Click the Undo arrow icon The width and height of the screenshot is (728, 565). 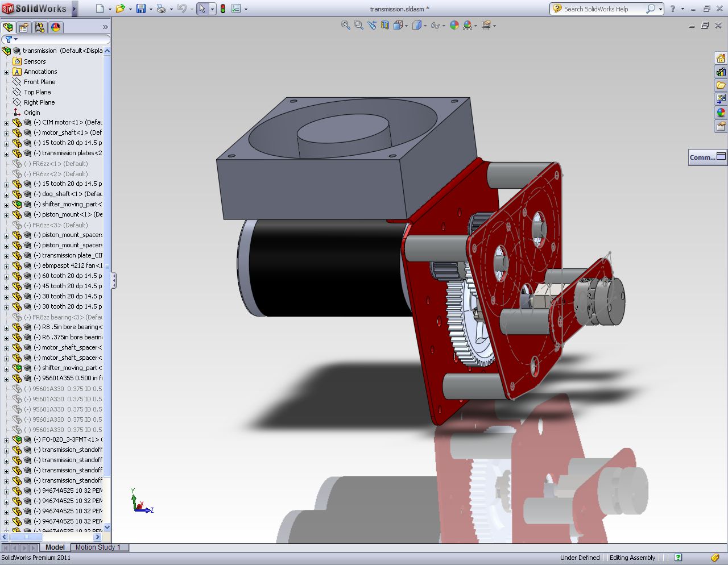coord(181,9)
